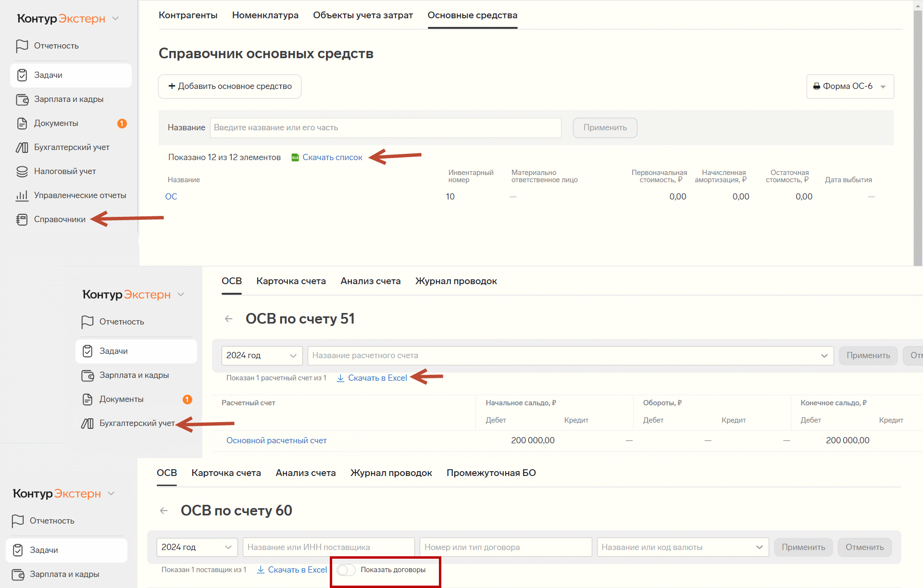Click Добавить основное средство button

[x=230, y=87]
